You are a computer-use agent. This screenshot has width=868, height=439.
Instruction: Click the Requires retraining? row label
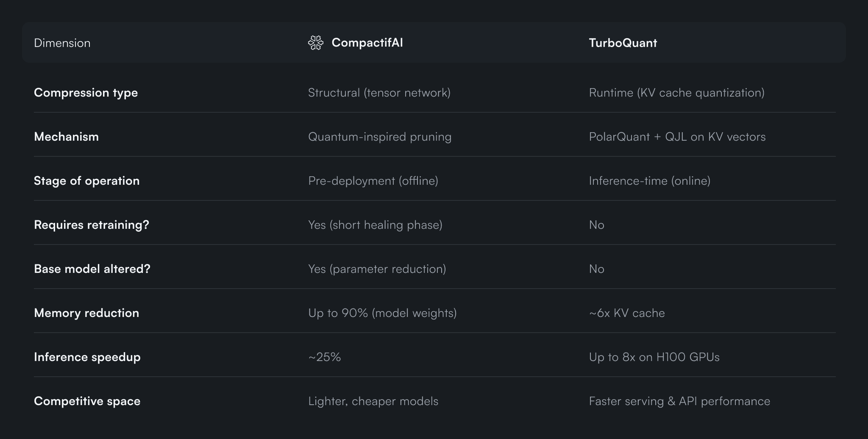(x=91, y=225)
